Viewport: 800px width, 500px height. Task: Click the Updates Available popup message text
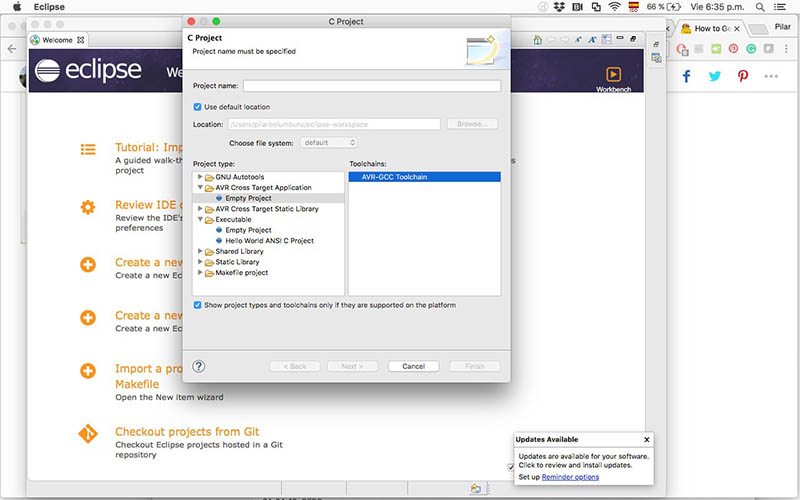[x=584, y=461]
